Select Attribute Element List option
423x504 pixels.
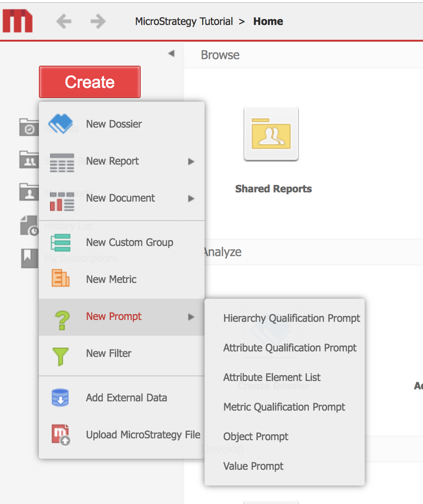coord(272,377)
